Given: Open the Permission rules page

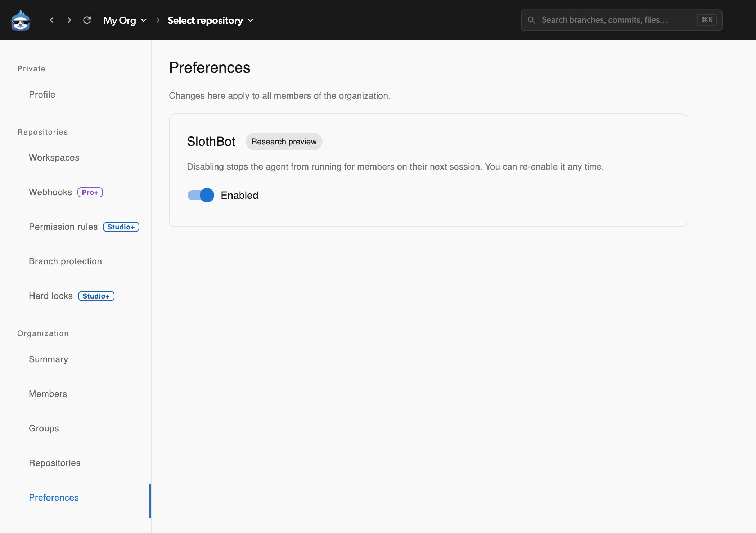Looking at the screenshot, I should coord(63,227).
